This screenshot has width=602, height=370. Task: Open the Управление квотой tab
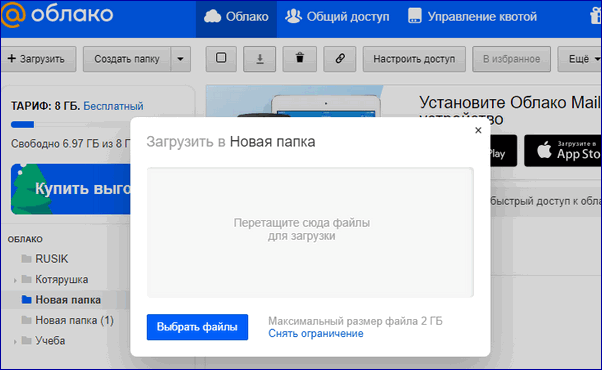pos(472,17)
